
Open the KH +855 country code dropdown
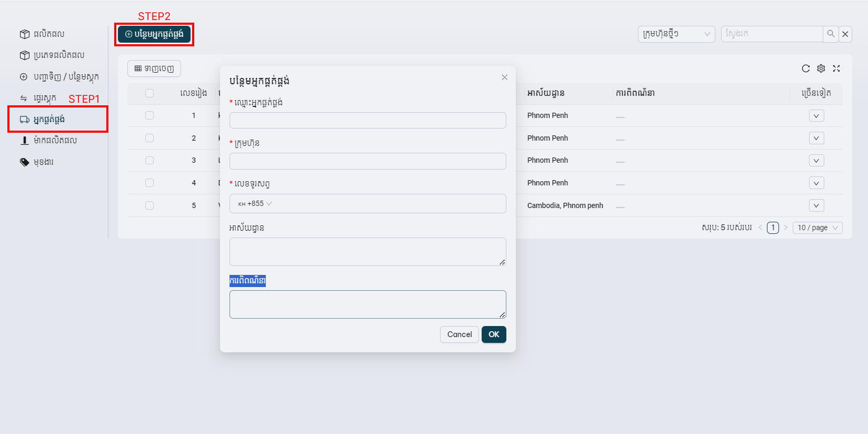[x=255, y=204]
